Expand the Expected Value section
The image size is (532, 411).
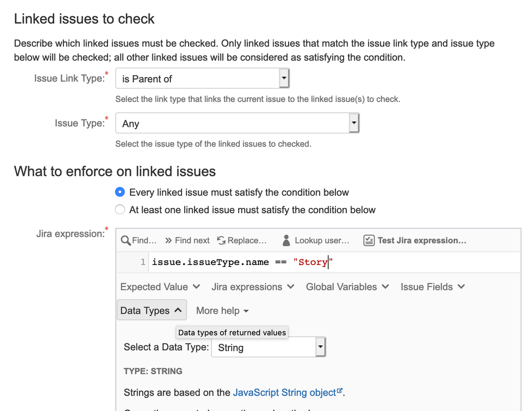click(160, 287)
